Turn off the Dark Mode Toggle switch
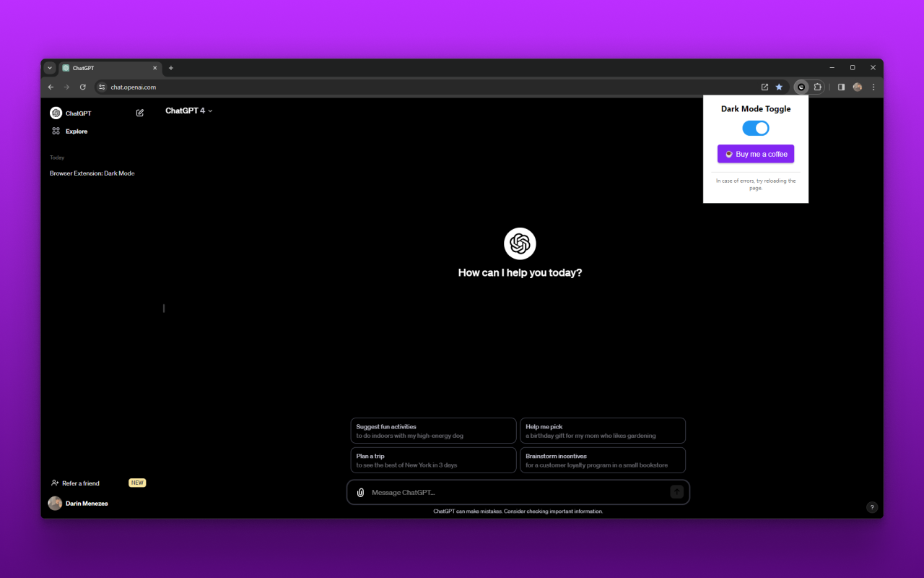This screenshot has width=924, height=578. click(x=756, y=128)
